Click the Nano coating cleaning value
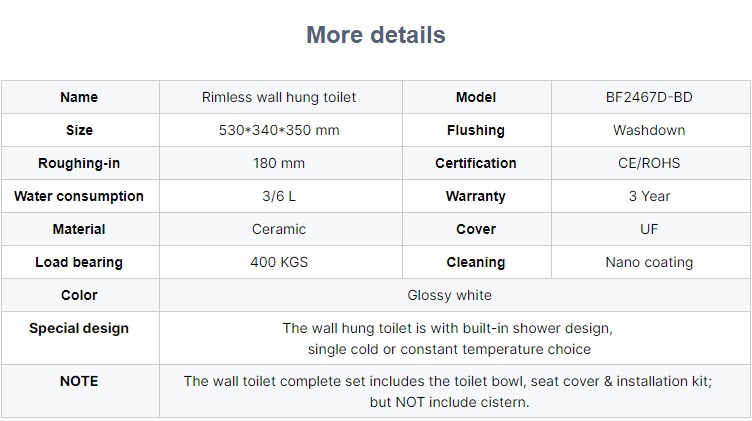The image size is (752, 421). point(649,262)
